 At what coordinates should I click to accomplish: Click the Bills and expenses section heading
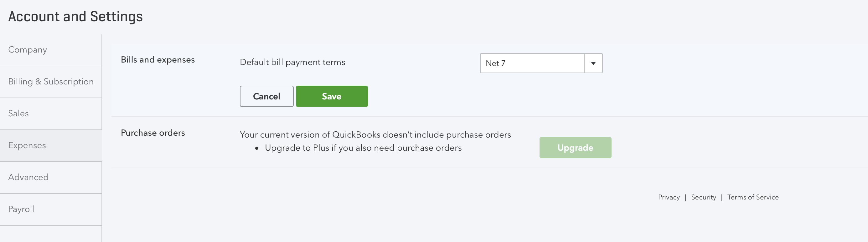pos(158,60)
